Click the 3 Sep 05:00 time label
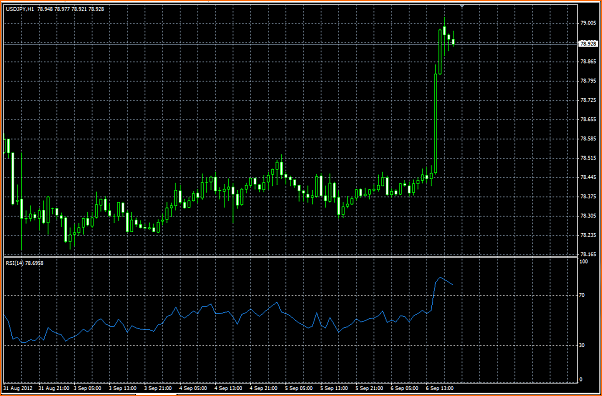Screen dimensions: 602x396 point(88,388)
